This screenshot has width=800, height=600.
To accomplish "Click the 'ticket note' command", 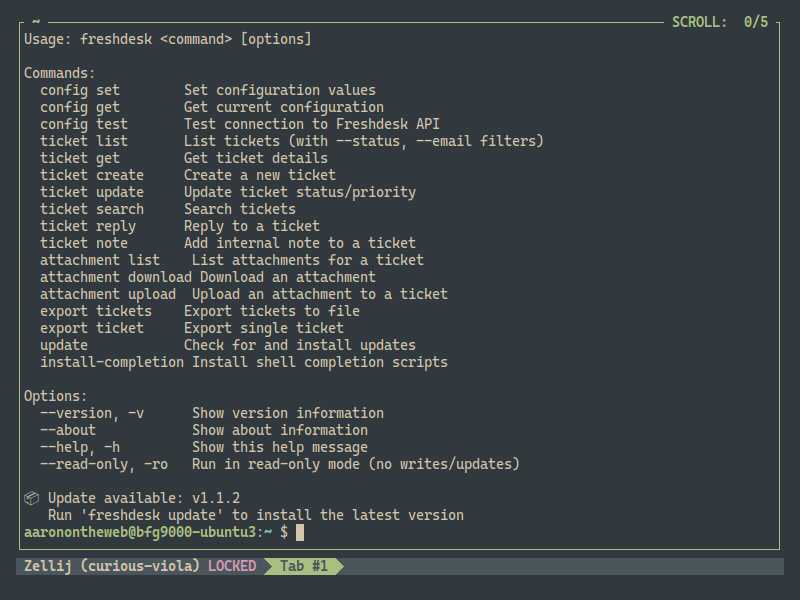I will click(84, 243).
